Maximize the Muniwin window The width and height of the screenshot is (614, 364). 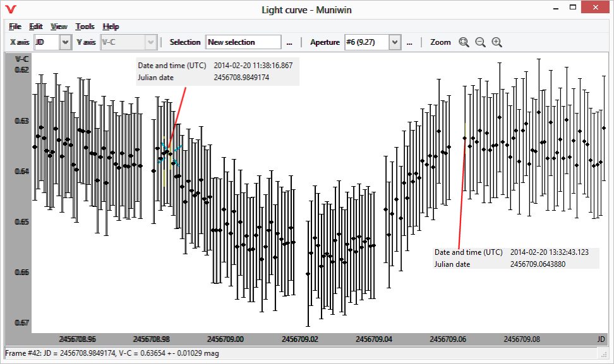click(x=572, y=9)
